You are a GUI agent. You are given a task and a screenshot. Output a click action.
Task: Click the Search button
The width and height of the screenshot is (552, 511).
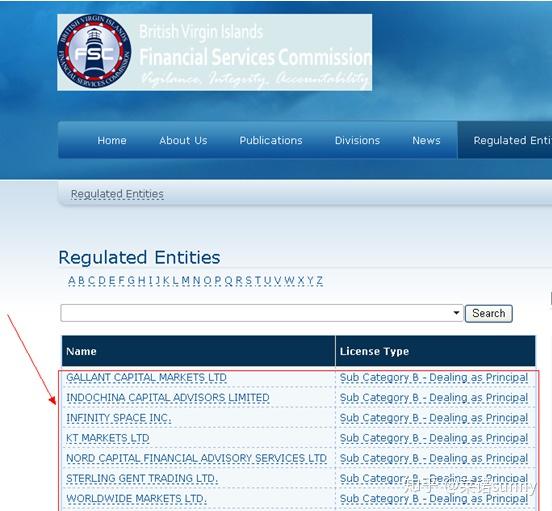pos(489,313)
